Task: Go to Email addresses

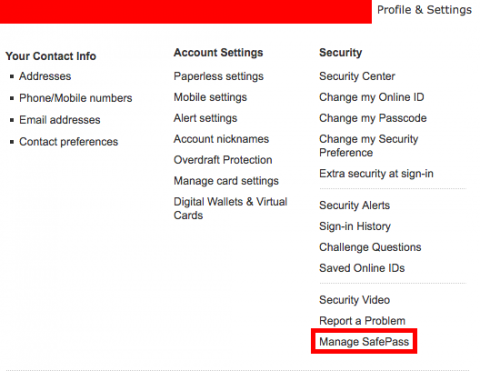Action: pos(60,120)
